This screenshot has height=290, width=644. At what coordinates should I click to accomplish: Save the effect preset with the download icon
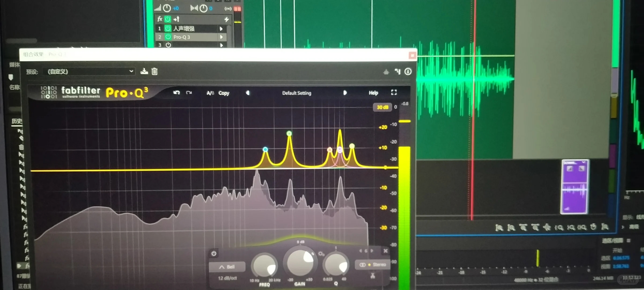pyautogui.click(x=144, y=71)
